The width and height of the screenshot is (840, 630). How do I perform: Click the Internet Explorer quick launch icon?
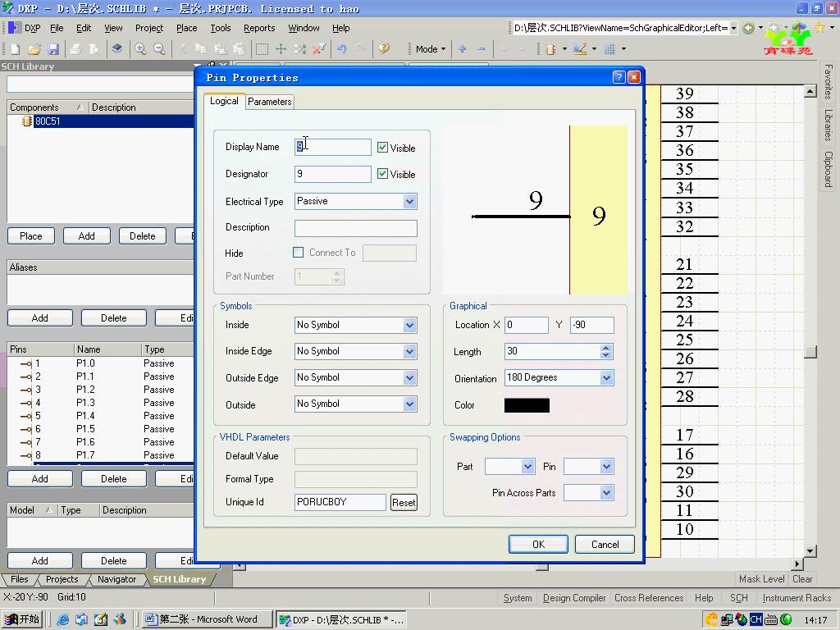click(x=62, y=620)
